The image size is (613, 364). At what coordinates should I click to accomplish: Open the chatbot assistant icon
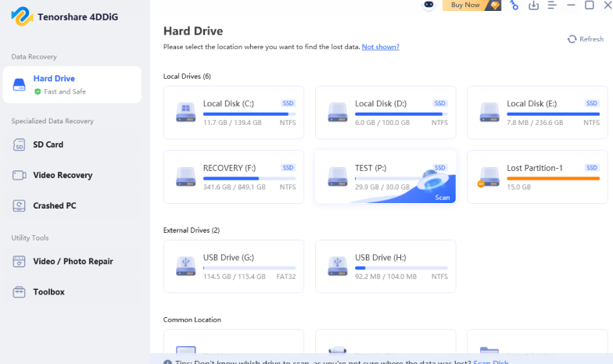coord(428,5)
